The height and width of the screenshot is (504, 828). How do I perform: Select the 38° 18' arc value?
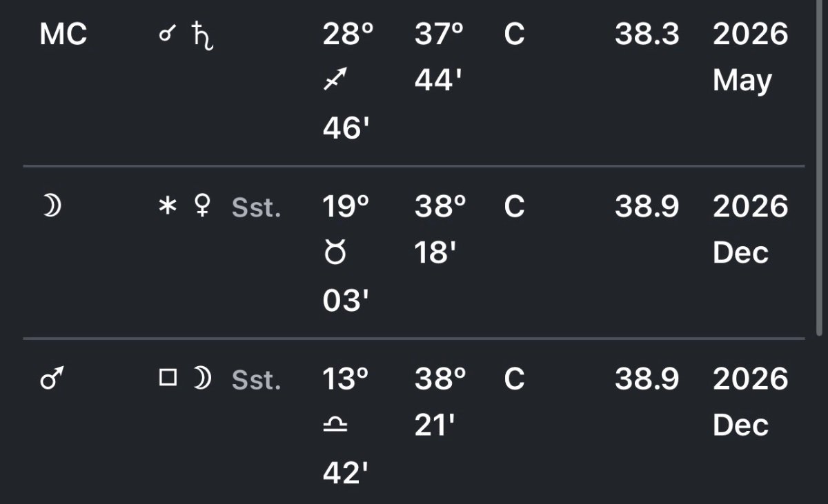tap(440, 230)
